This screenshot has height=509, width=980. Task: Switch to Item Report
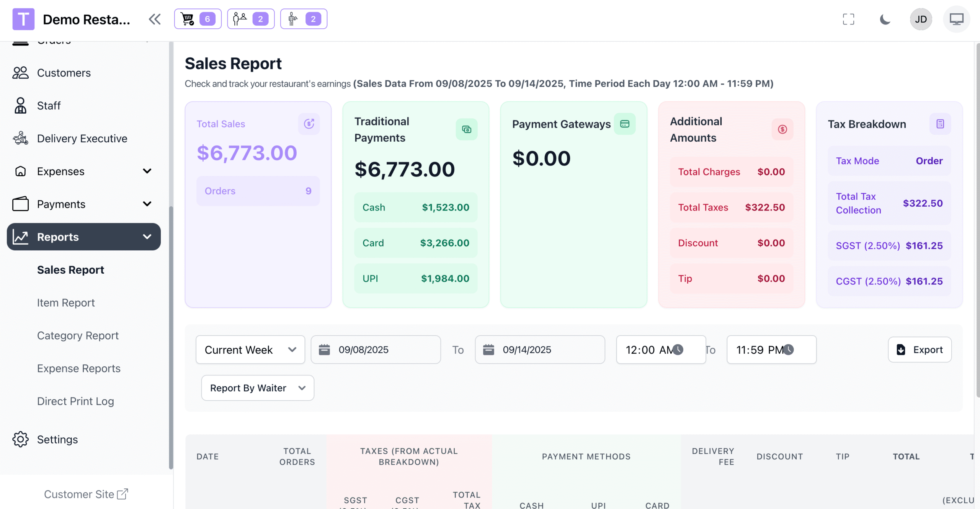[x=66, y=302]
